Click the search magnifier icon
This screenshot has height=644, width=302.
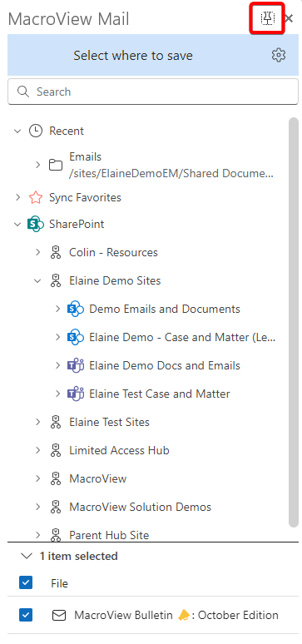pyautogui.click(x=23, y=92)
